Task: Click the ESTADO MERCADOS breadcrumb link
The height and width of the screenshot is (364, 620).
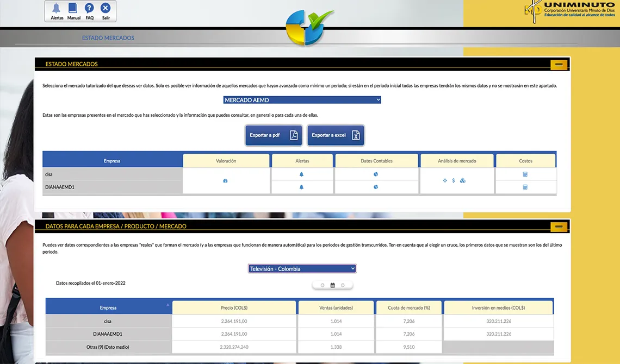Action: coord(108,38)
